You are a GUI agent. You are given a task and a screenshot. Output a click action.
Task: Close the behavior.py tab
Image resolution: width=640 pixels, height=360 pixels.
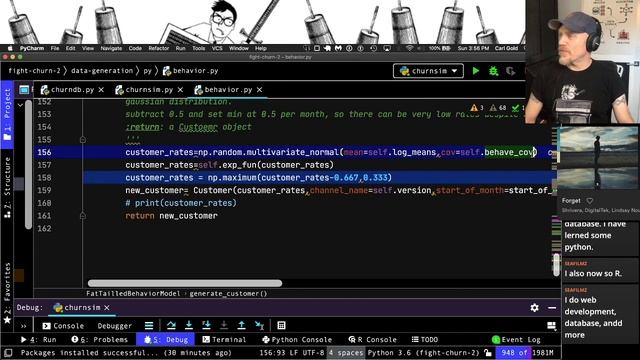coord(259,89)
